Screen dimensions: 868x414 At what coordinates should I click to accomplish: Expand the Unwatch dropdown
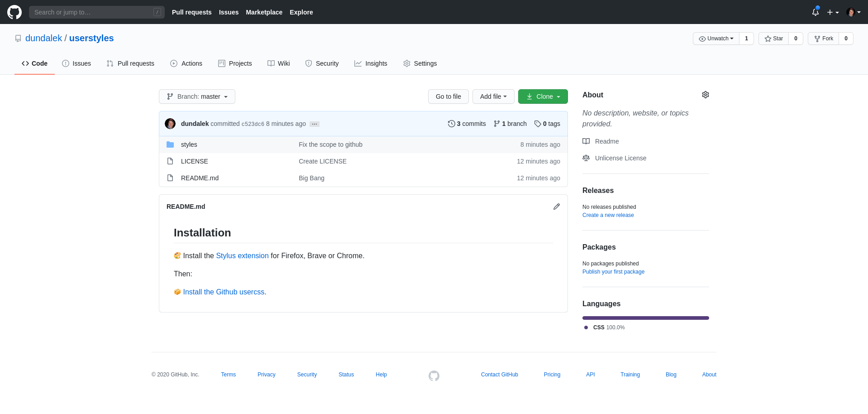click(716, 39)
